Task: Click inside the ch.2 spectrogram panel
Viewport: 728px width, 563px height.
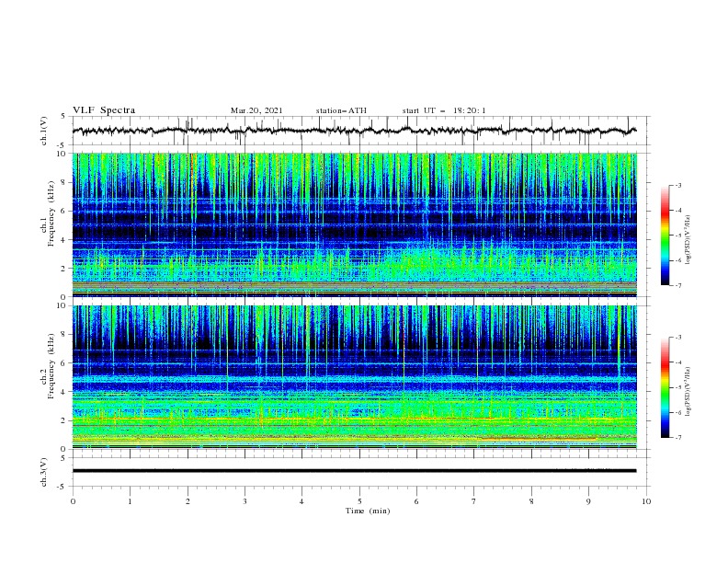Action: 355,377
